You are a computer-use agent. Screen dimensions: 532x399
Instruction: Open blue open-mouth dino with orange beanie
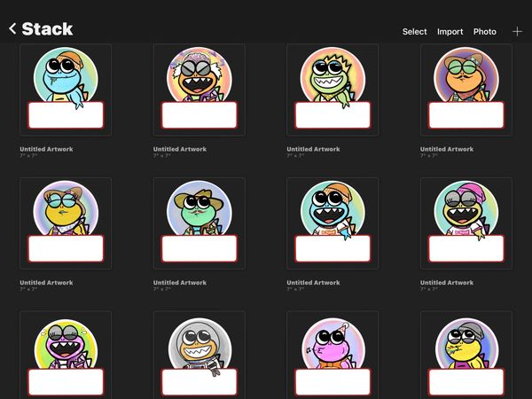coord(332,223)
